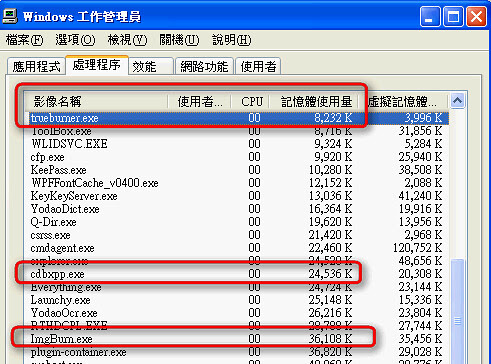Minimize the Task Manager window
The height and width of the screenshot is (364, 491).
tap(430, 16)
